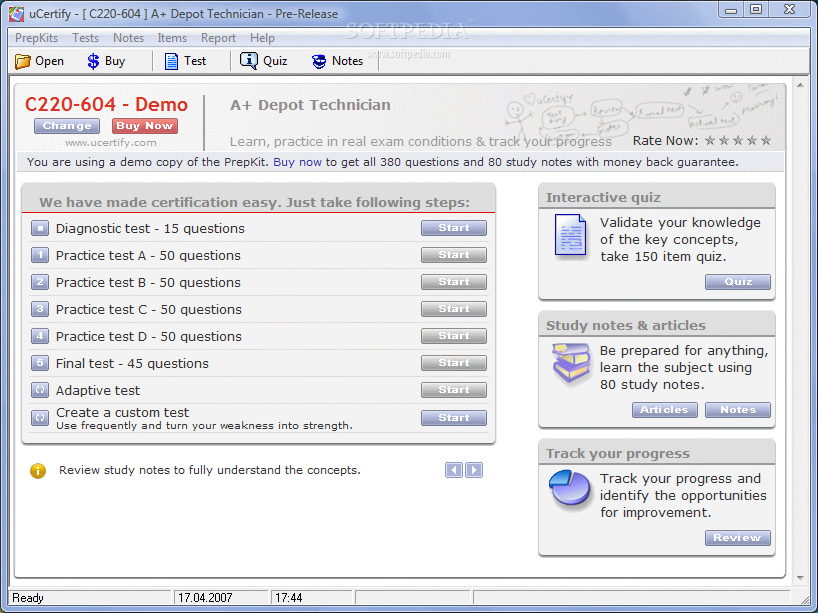Click the number 3 icon for Practice test C
The image size is (818, 613).
point(40,309)
